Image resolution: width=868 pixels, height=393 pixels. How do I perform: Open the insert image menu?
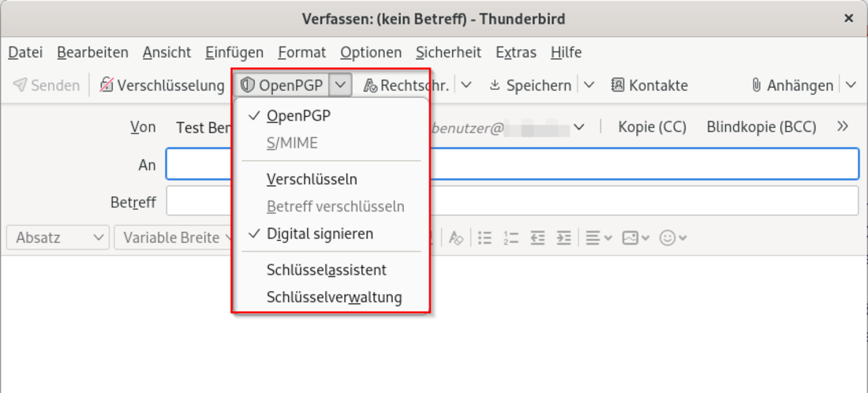[635, 238]
